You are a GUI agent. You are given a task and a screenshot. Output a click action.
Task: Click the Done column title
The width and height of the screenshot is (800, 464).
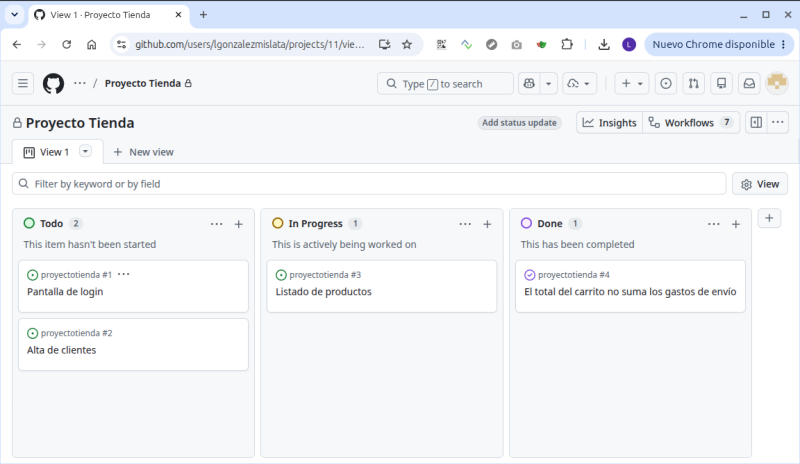pos(549,224)
